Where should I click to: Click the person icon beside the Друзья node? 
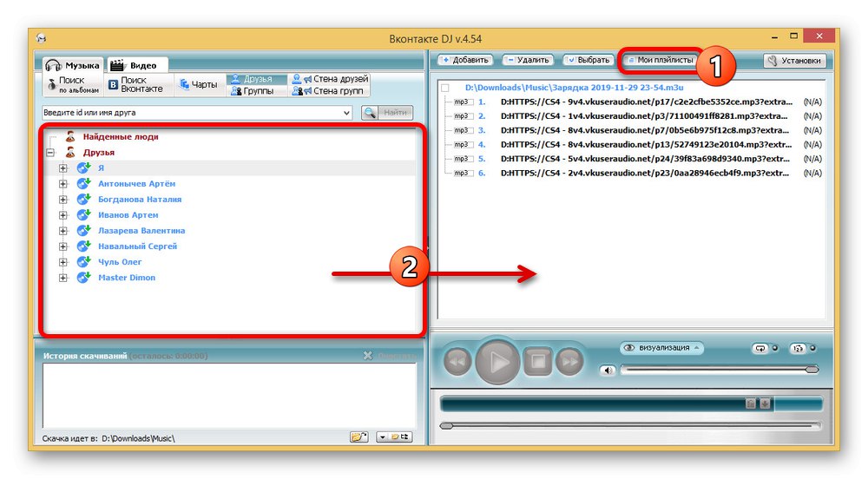[70, 152]
